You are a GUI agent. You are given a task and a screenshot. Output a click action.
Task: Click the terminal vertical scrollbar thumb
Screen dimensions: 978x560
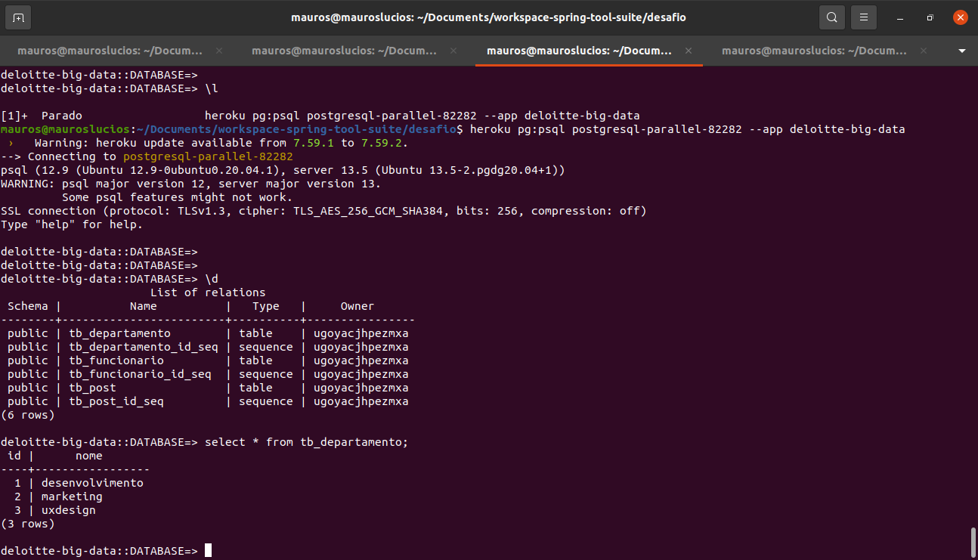(x=973, y=542)
